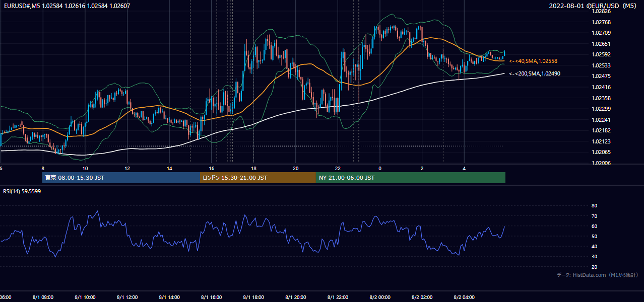Click hour label 14 under price chart
644x302 pixels.
point(169,169)
